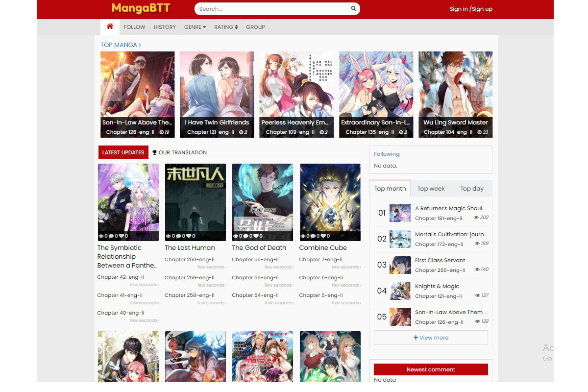Click Sign in link
This screenshot has width=588, height=392.
coord(458,9)
